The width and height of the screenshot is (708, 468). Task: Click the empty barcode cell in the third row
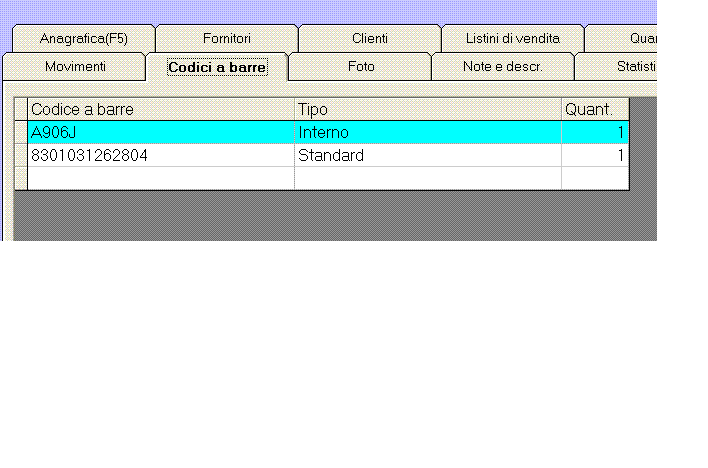[x=160, y=178]
